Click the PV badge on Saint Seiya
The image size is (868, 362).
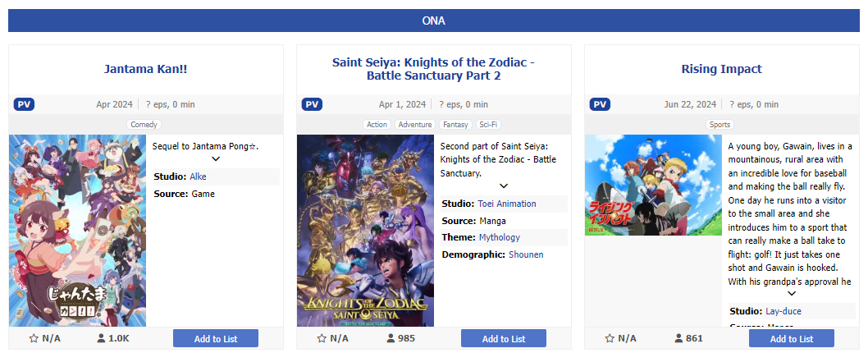pyautogui.click(x=312, y=104)
